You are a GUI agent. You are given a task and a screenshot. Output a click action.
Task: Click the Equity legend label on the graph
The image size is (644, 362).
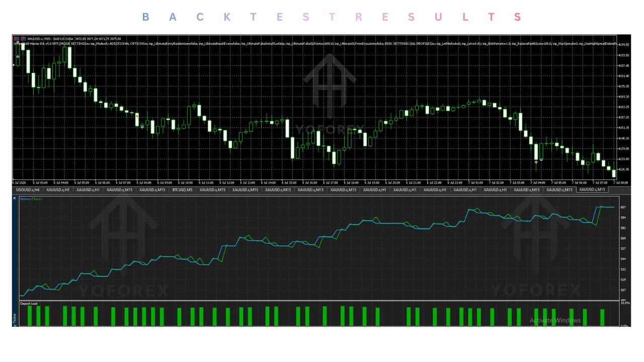pyautogui.click(x=37, y=199)
